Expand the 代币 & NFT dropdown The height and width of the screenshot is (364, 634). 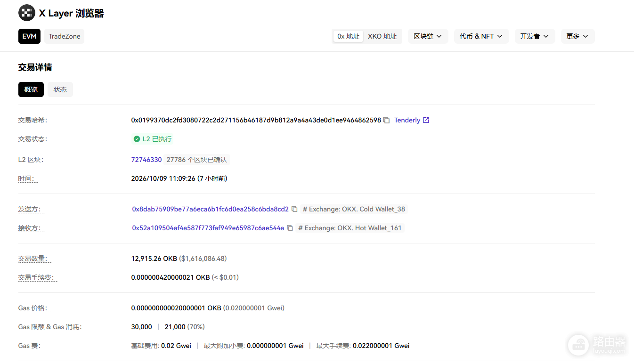[x=481, y=36]
